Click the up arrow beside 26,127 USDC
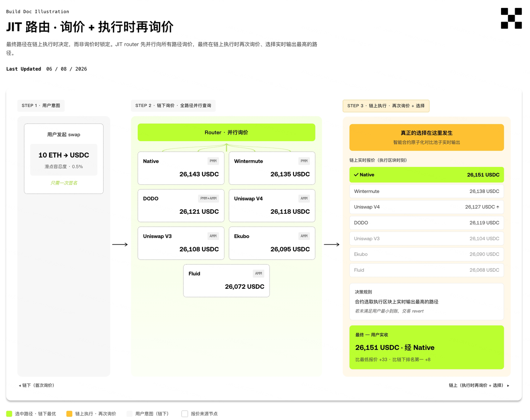Viewport: 530px width, 420px height. 498,207
